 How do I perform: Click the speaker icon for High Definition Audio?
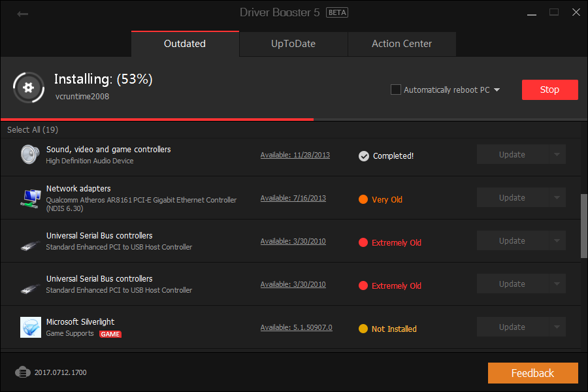(x=29, y=155)
